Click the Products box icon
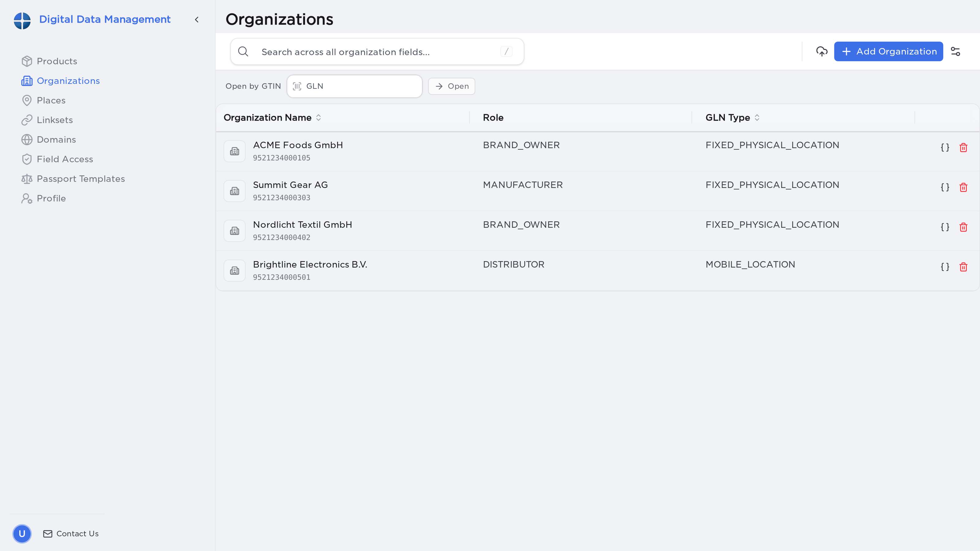This screenshot has width=980, height=551. pyautogui.click(x=27, y=61)
